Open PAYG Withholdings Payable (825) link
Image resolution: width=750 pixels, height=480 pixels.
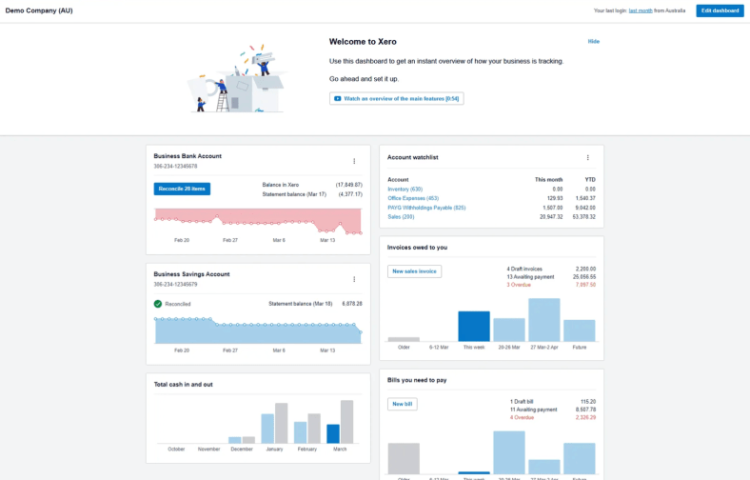tap(426, 207)
